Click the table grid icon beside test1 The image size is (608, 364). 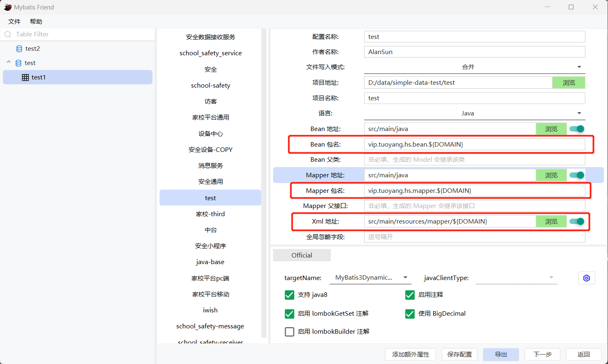25,77
